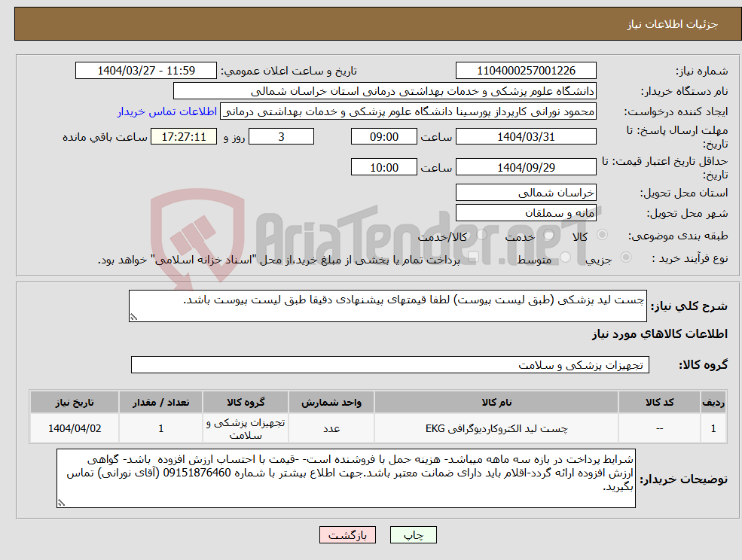Click the تاریخ نیاز column header
This screenshot has width=742, height=560.
pos(73,402)
